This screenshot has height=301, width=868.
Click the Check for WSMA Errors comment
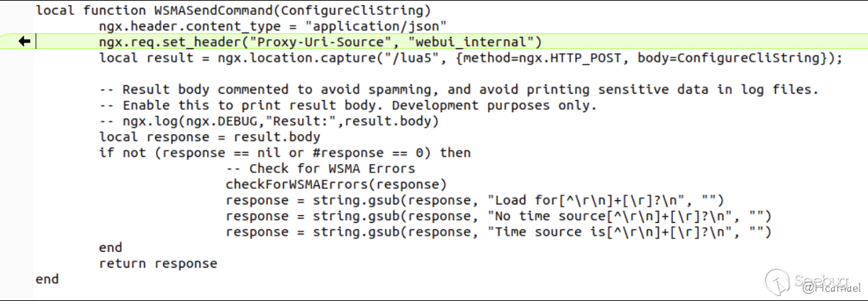[x=321, y=168]
